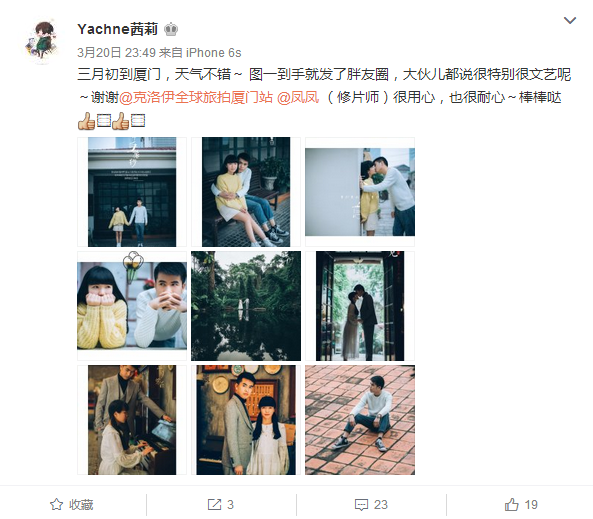Open the comments bubble icon

click(x=361, y=505)
